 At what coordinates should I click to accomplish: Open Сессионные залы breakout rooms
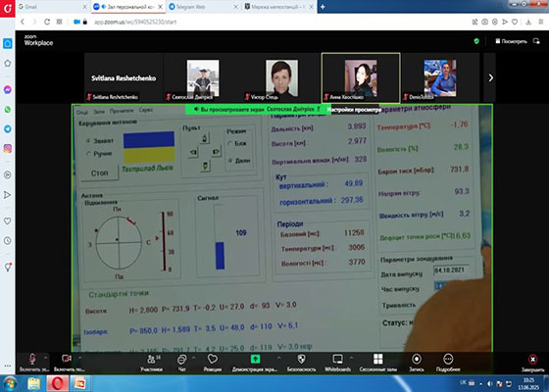(x=377, y=363)
